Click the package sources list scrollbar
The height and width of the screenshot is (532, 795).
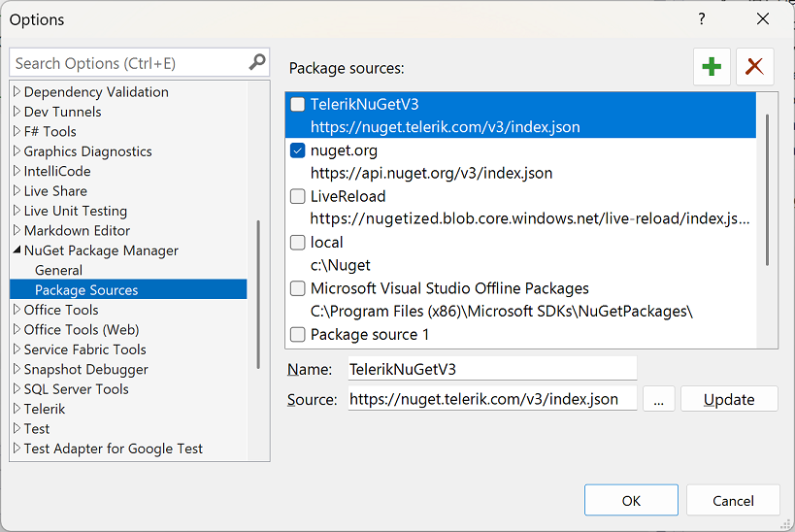click(x=767, y=189)
